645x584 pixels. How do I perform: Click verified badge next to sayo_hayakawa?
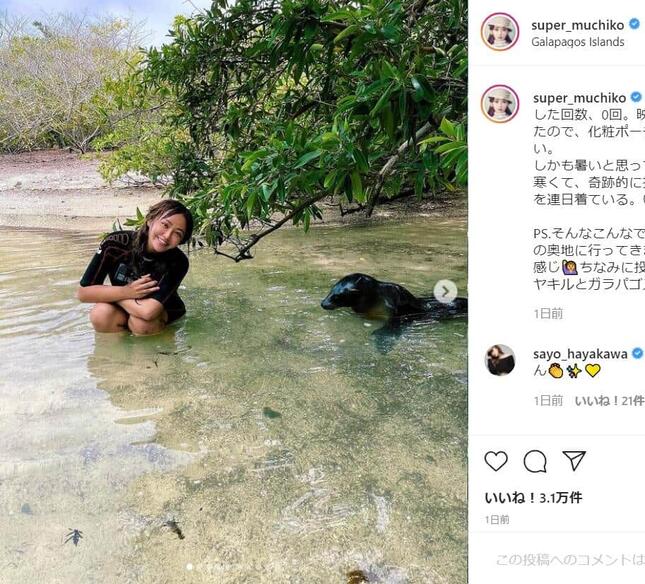pos(637,353)
